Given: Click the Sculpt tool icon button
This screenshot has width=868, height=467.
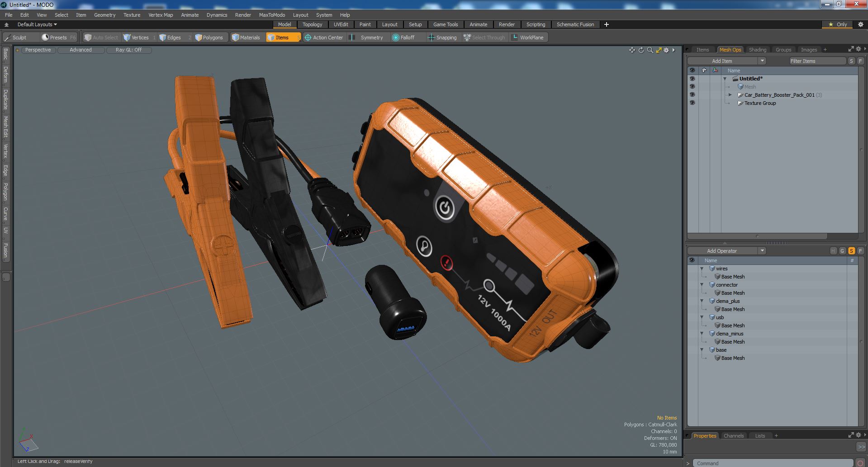Looking at the screenshot, I should [20, 38].
